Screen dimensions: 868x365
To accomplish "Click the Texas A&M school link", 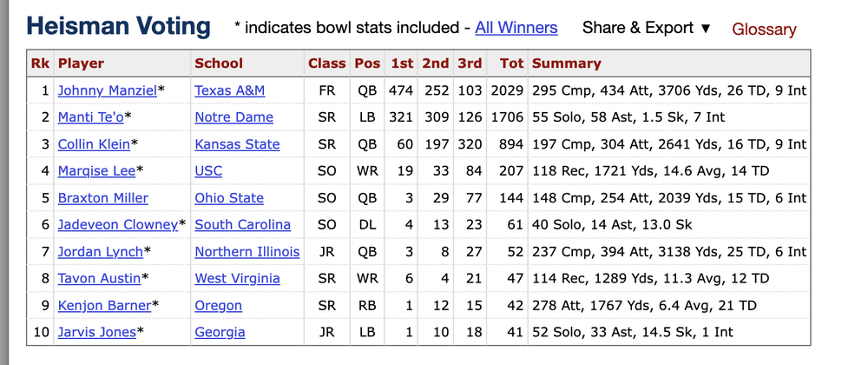I will (x=229, y=90).
